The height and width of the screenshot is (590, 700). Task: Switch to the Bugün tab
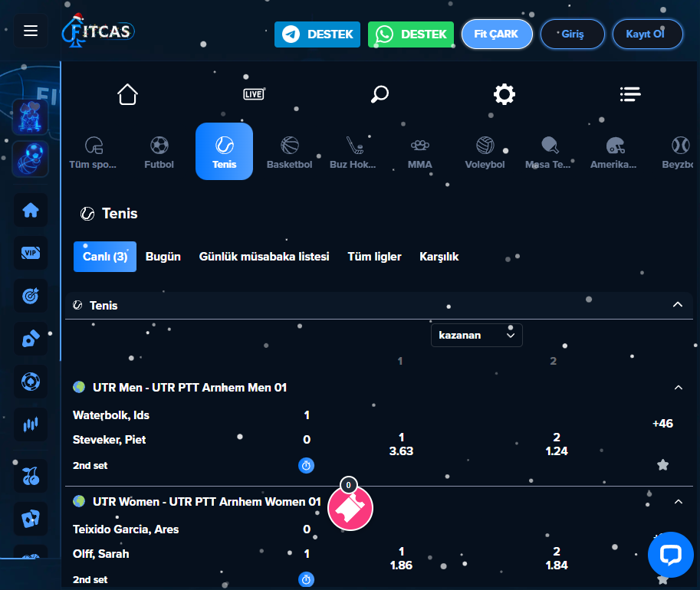point(163,257)
